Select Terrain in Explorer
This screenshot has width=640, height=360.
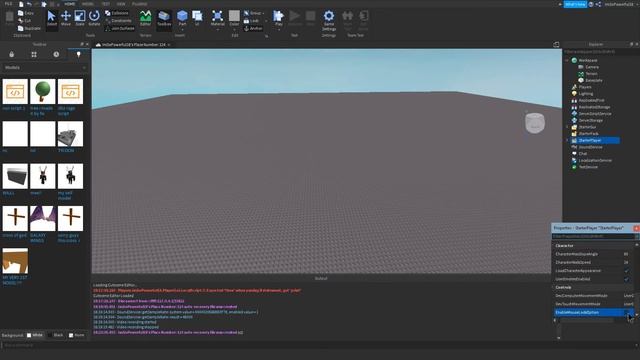tap(591, 74)
